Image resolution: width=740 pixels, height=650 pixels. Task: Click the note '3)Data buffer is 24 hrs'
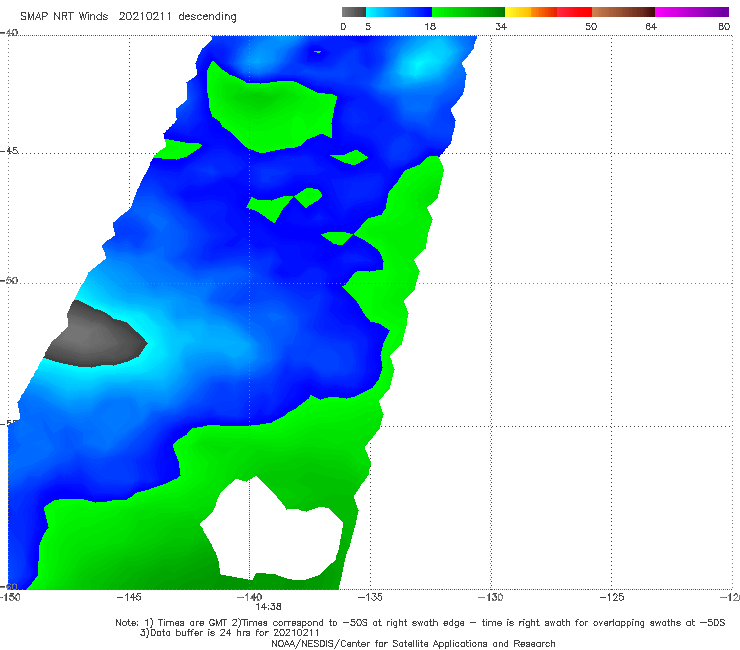click(229, 633)
